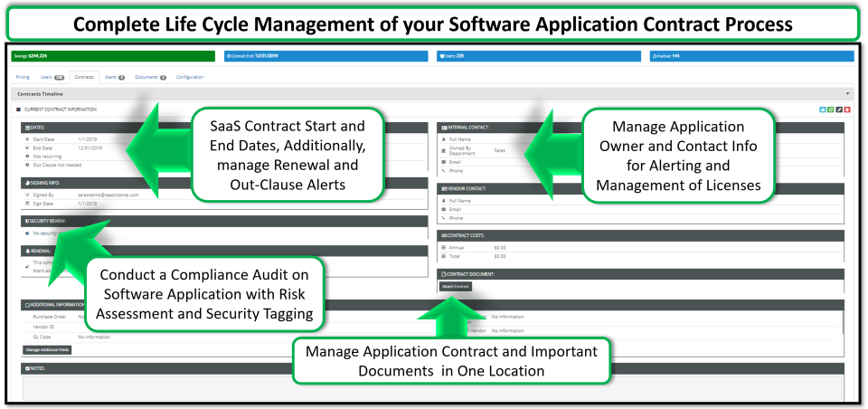868x409 pixels.
Task: Click the file icon in the CONTRACT DOCUMENT header
Action: 443,274
